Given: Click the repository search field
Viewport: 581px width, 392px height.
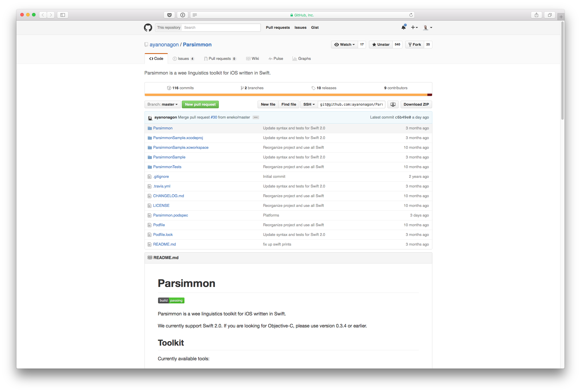Looking at the screenshot, I should point(221,28).
